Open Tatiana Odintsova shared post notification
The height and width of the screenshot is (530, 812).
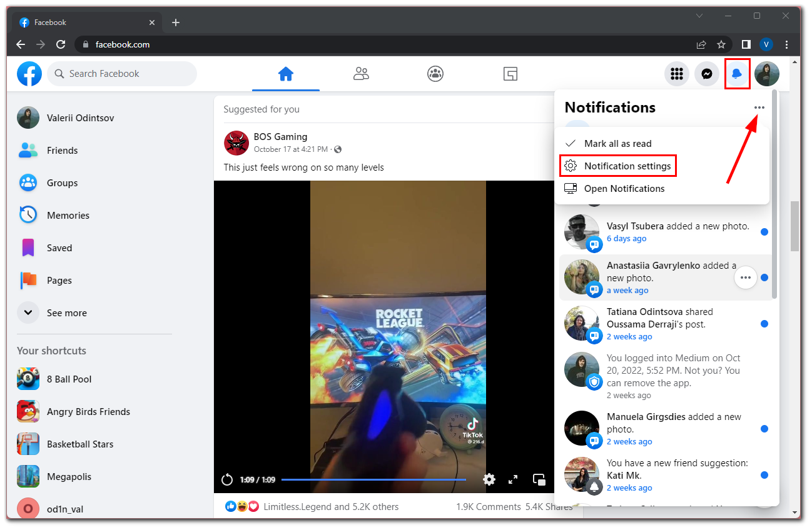pos(666,324)
